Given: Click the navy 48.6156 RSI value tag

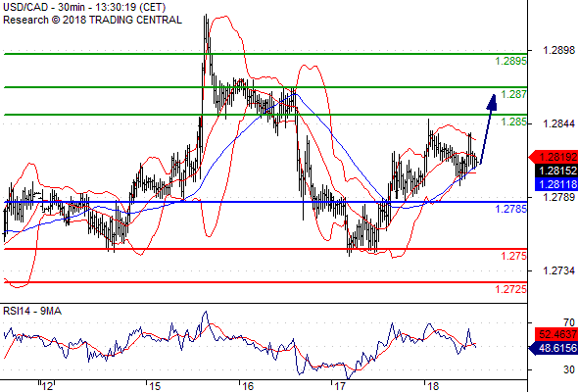Looking at the screenshot, I should [x=554, y=348].
